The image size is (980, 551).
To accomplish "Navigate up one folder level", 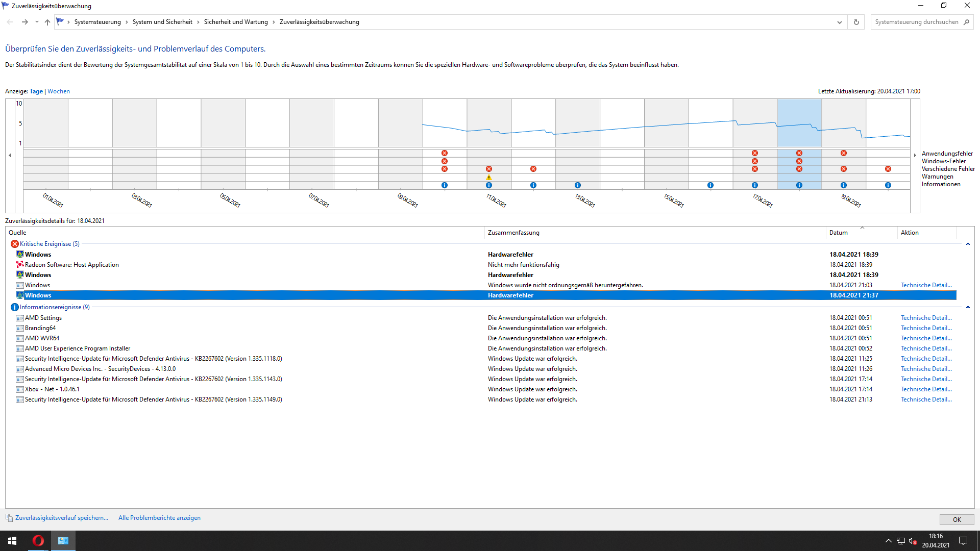I will 47,22.
